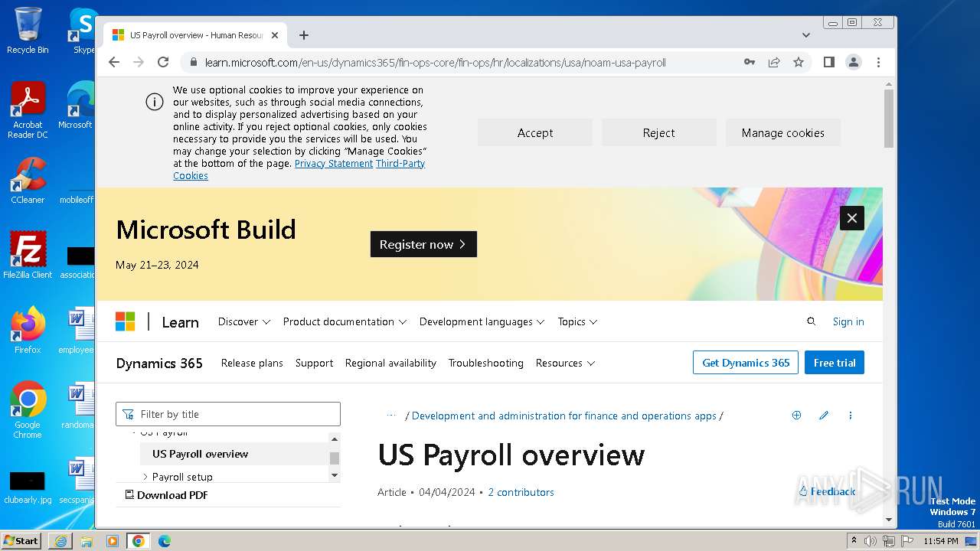The height and width of the screenshot is (551, 980).
Task: Expand the Resources menu
Action: [x=565, y=364]
